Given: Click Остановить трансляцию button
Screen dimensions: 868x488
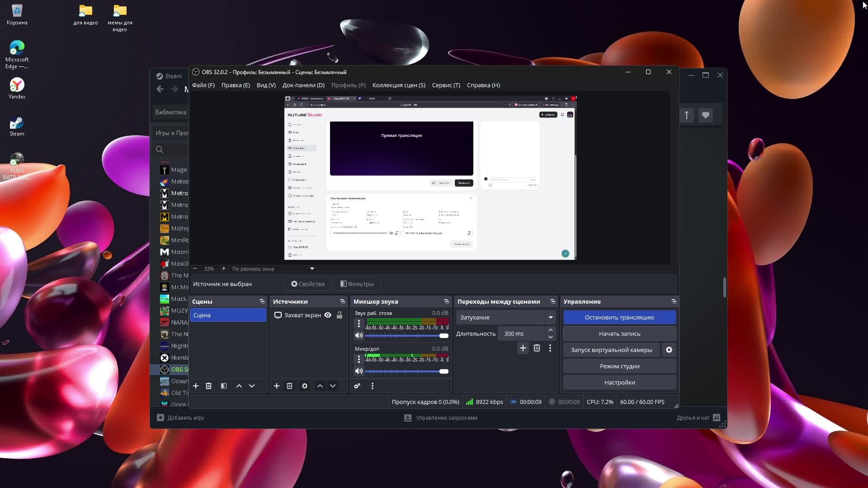Looking at the screenshot, I should click(x=619, y=317).
